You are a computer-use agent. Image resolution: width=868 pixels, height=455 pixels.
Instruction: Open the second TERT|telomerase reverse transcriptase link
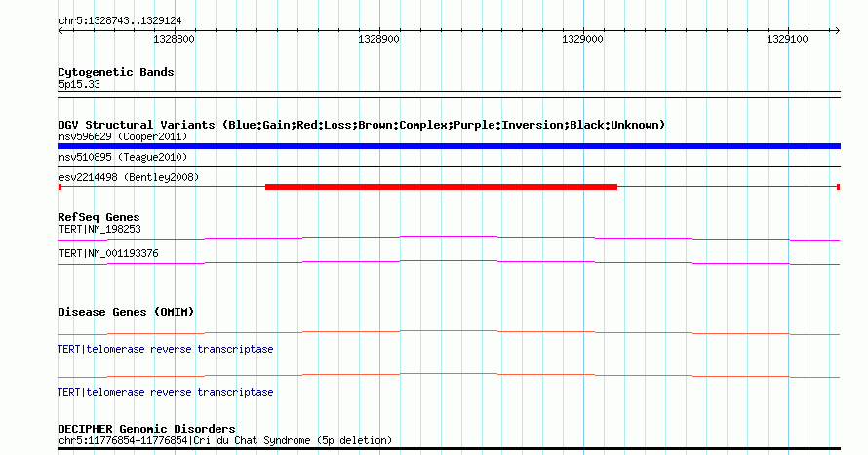[165, 392]
